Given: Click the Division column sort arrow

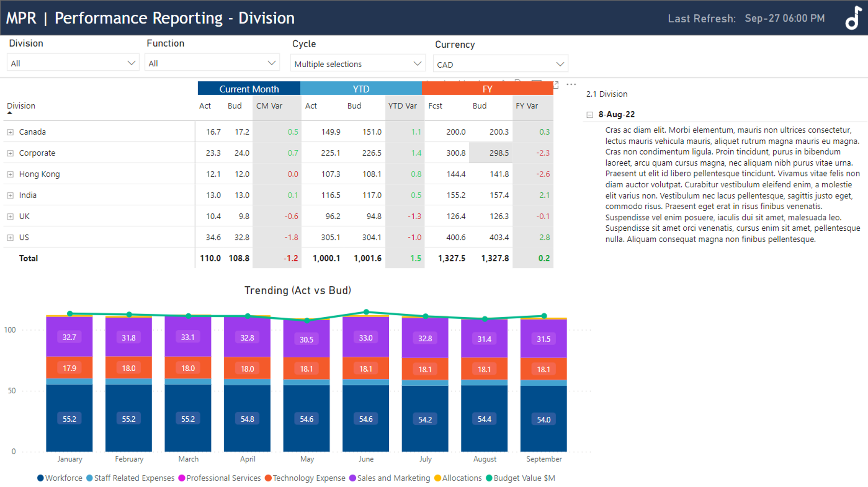Looking at the screenshot, I should 10,113.
